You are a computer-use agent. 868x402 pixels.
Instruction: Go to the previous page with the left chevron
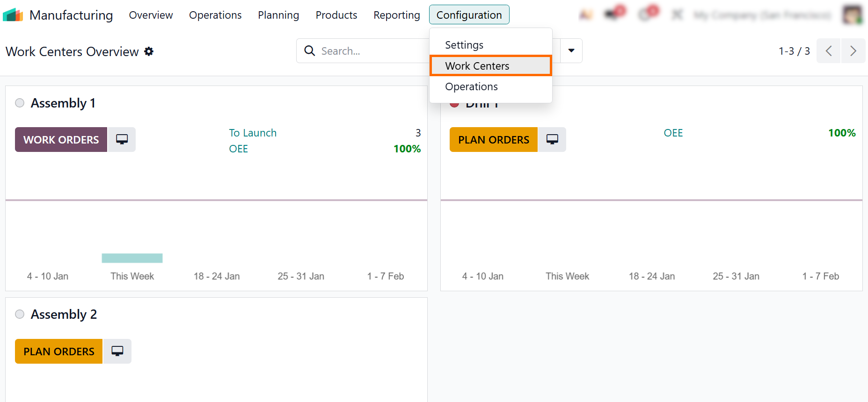pyautogui.click(x=829, y=51)
